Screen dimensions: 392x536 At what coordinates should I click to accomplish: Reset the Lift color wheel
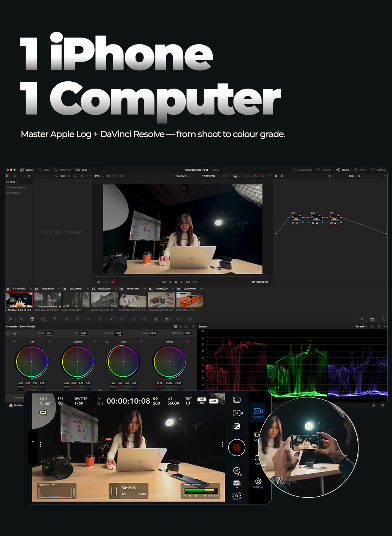tap(50, 342)
